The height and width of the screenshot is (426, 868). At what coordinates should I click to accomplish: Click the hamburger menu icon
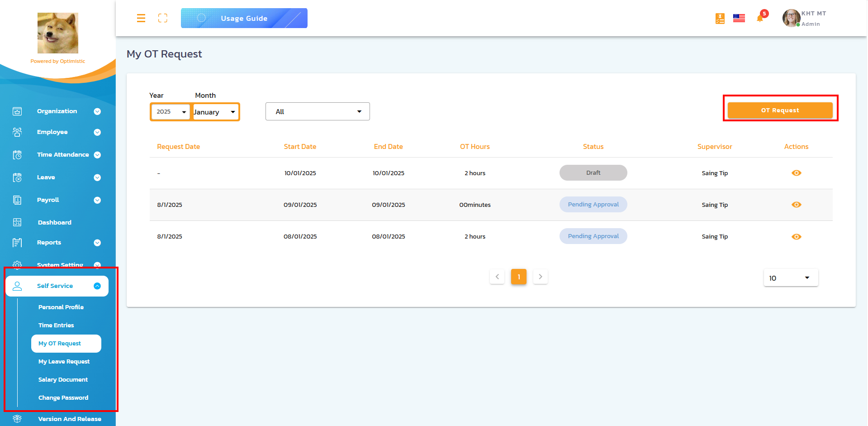point(141,18)
